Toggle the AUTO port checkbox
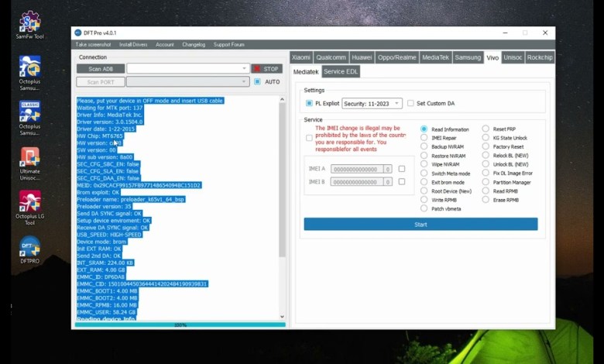This screenshot has height=364, width=604. pos(257,81)
